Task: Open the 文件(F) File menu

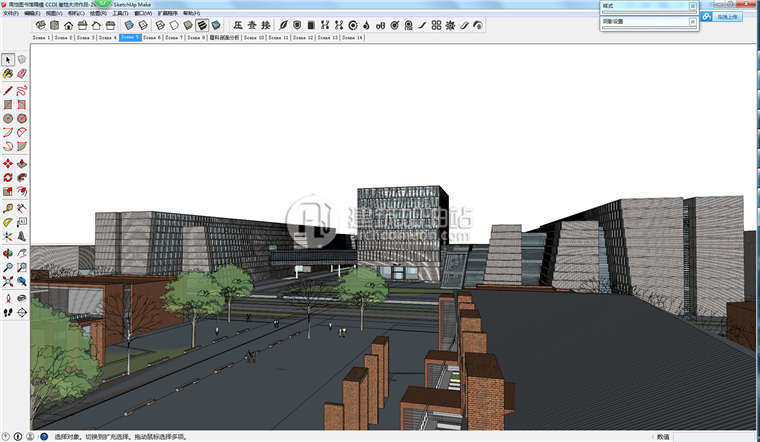Action: coord(11,13)
